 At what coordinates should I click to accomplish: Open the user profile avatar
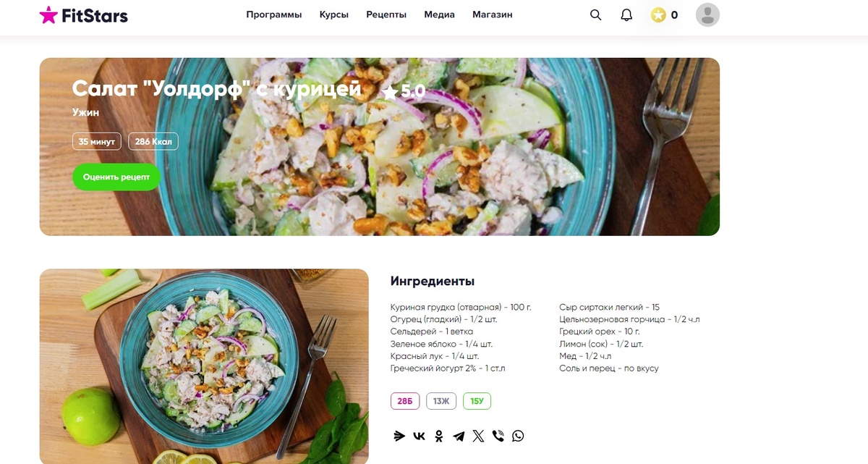click(707, 14)
